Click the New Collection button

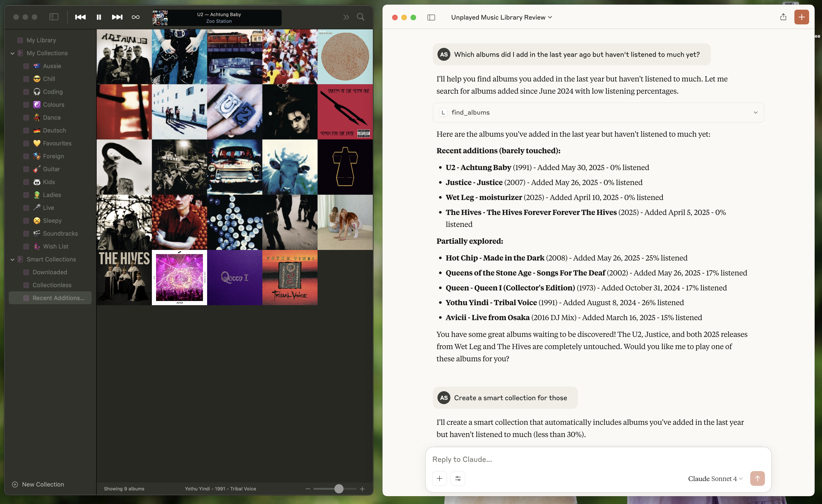pos(38,484)
